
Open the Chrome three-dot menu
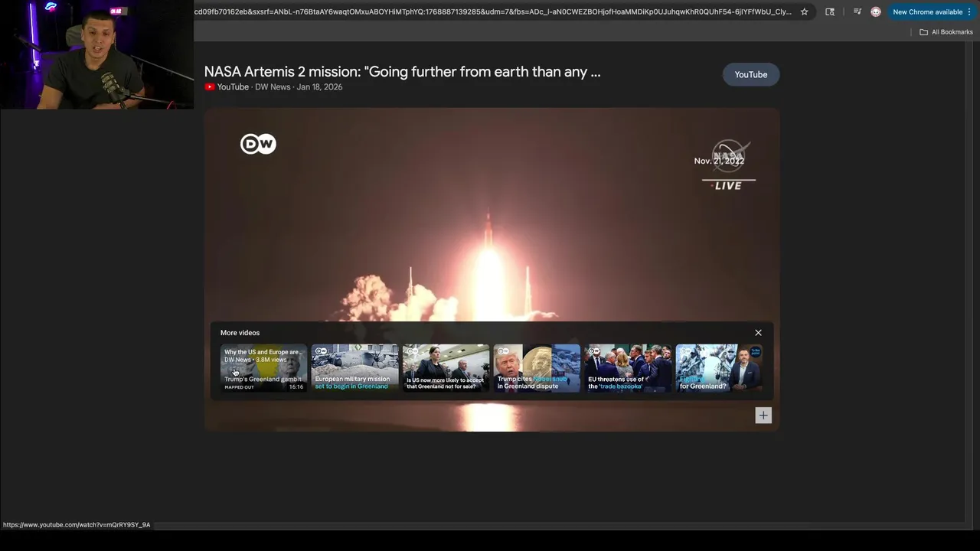[969, 11]
